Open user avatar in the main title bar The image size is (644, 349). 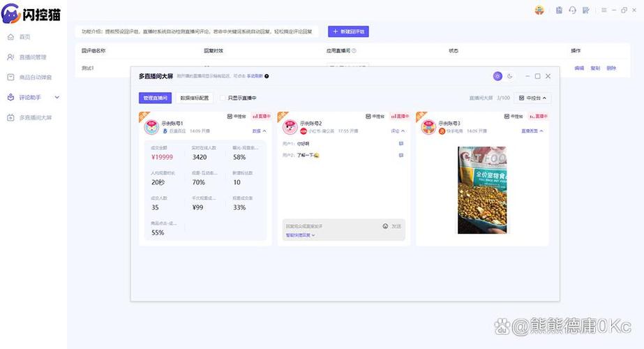[539, 10]
